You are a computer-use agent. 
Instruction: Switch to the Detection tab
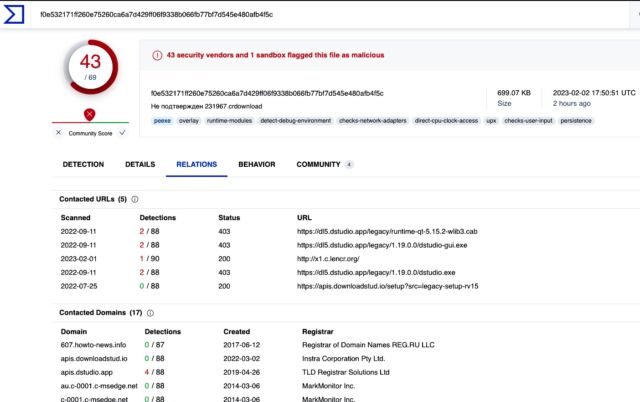(83, 164)
